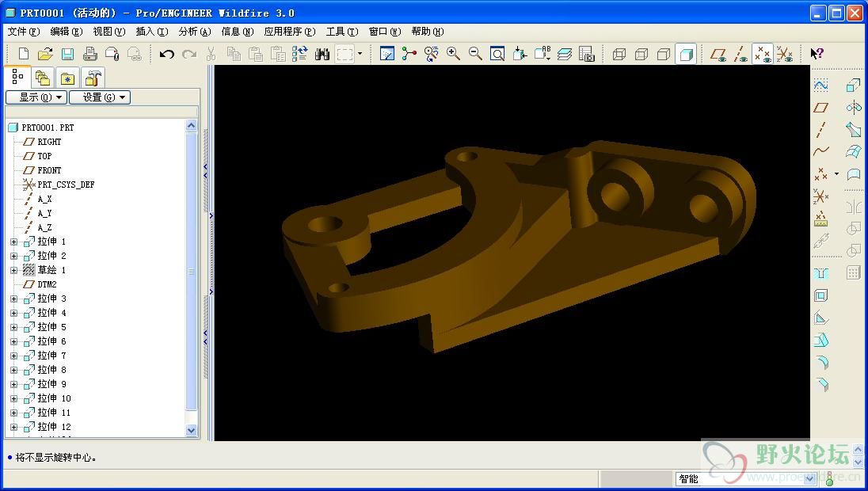
Task: Zoom out using the magnifier minus icon
Action: point(475,54)
